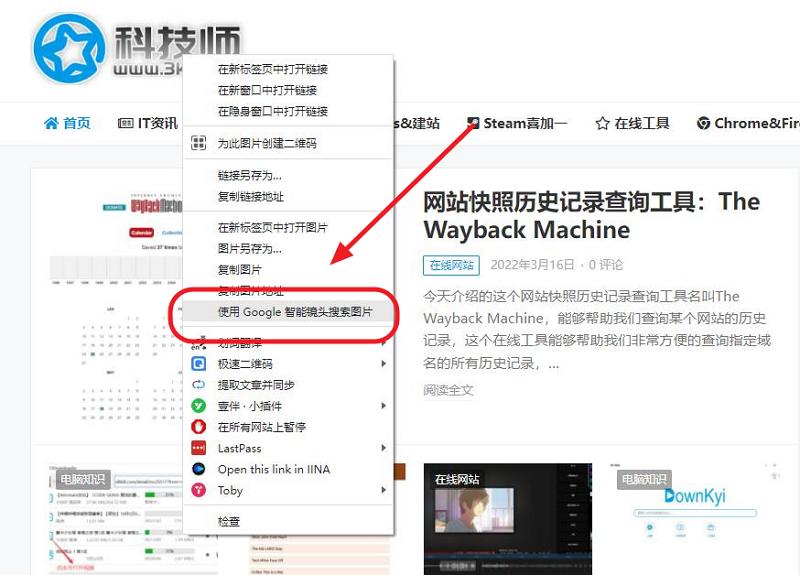Viewport: 800px width, 575px height.
Task: Open the Steam喜加一 navigation link
Action: 517,123
